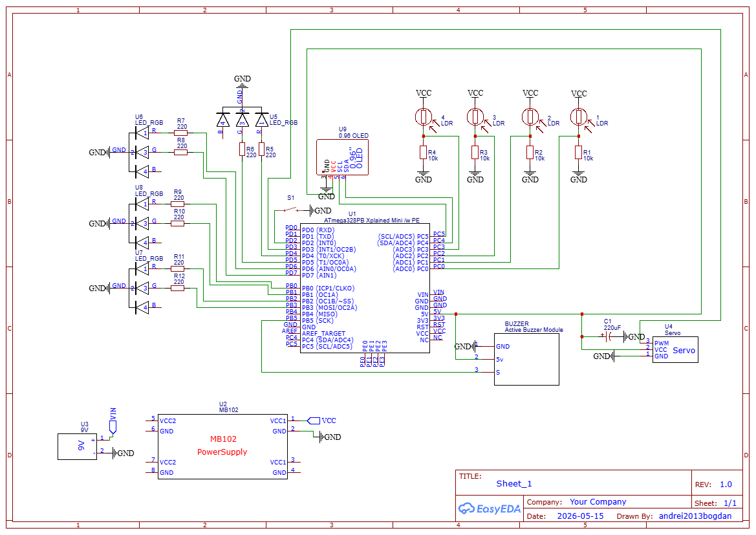Viewport: 756px width, 535px height.
Task: Select the 'Your Company' field
Action: pos(598,502)
